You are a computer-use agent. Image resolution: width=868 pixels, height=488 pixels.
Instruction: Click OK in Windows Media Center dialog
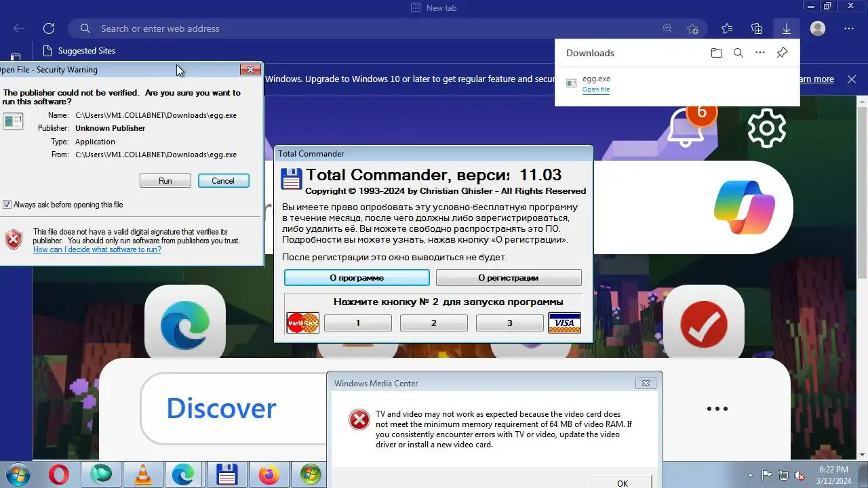(x=623, y=481)
